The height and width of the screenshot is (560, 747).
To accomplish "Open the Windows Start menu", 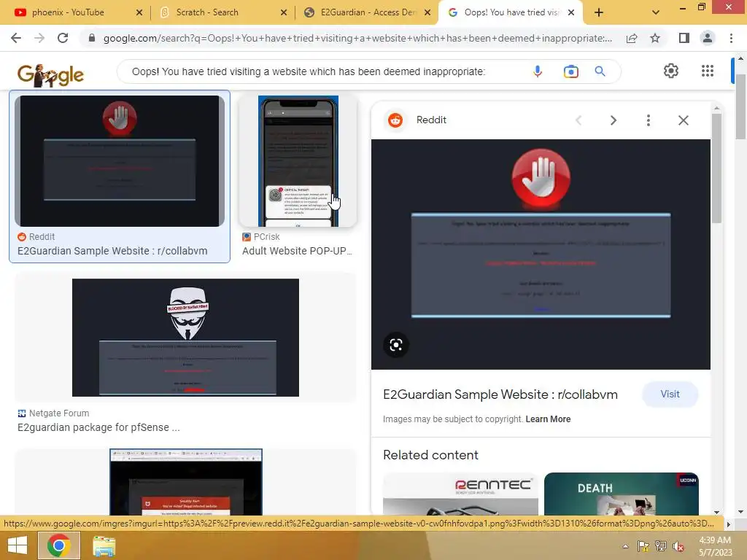I will pyautogui.click(x=18, y=545).
